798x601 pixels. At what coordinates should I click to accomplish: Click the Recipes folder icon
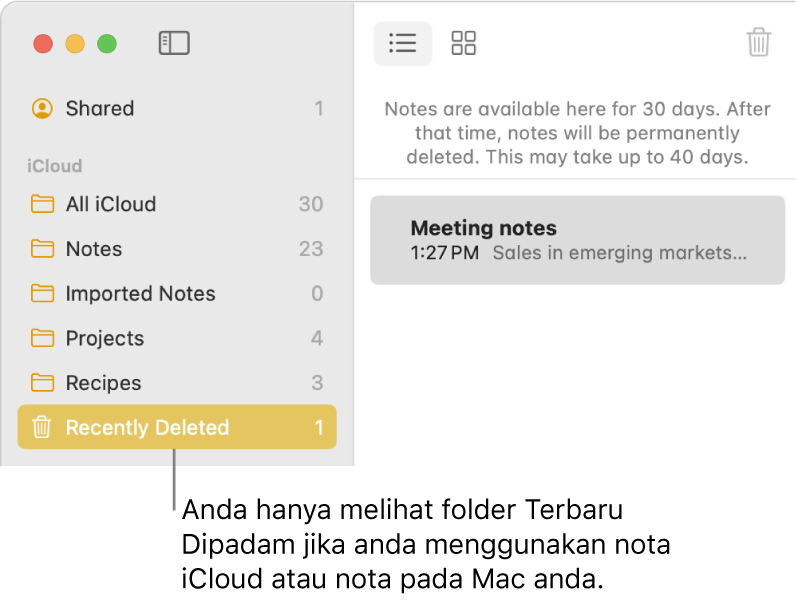[42, 383]
